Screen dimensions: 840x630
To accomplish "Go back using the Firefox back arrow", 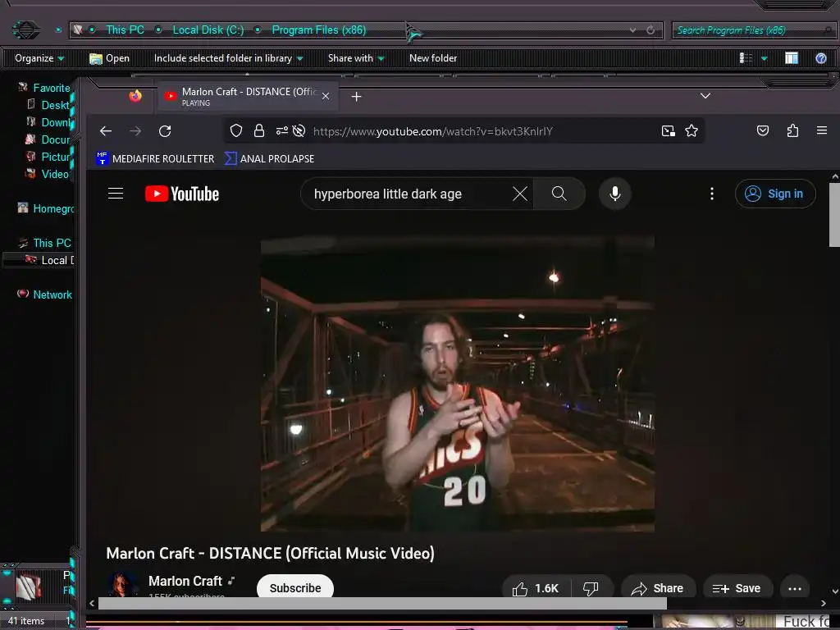I will pyautogui.click(x=106, y=130).
